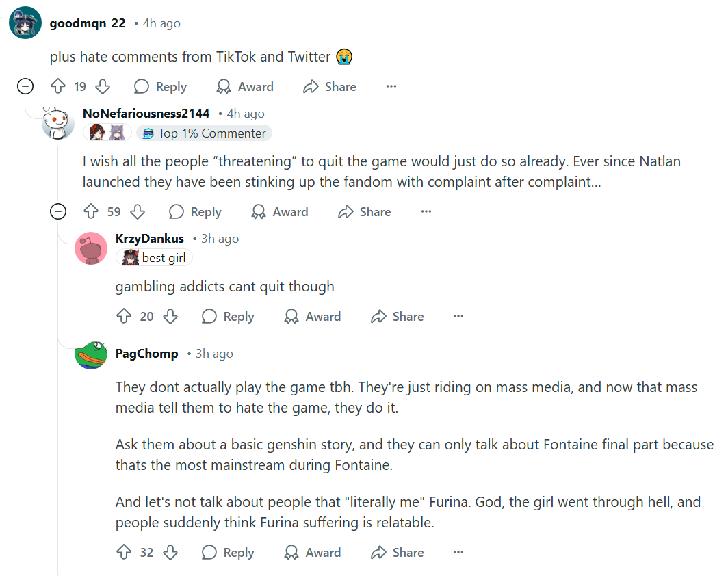Open more options on goodmqn_22's comment
728x576 pixels.
click(391, 87)
